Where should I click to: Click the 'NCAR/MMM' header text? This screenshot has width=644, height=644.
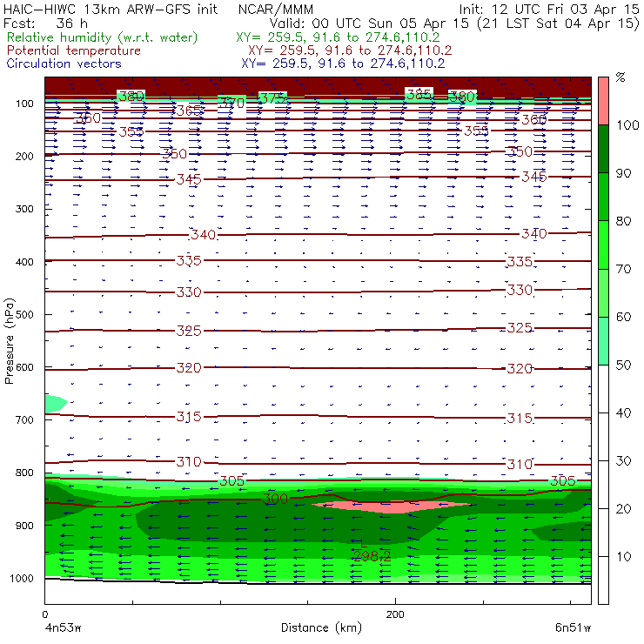[276, 10]
